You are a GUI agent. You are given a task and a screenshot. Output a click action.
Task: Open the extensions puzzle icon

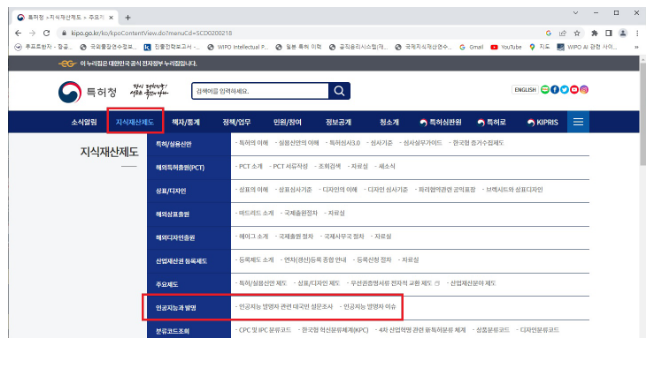click(594, 33)
